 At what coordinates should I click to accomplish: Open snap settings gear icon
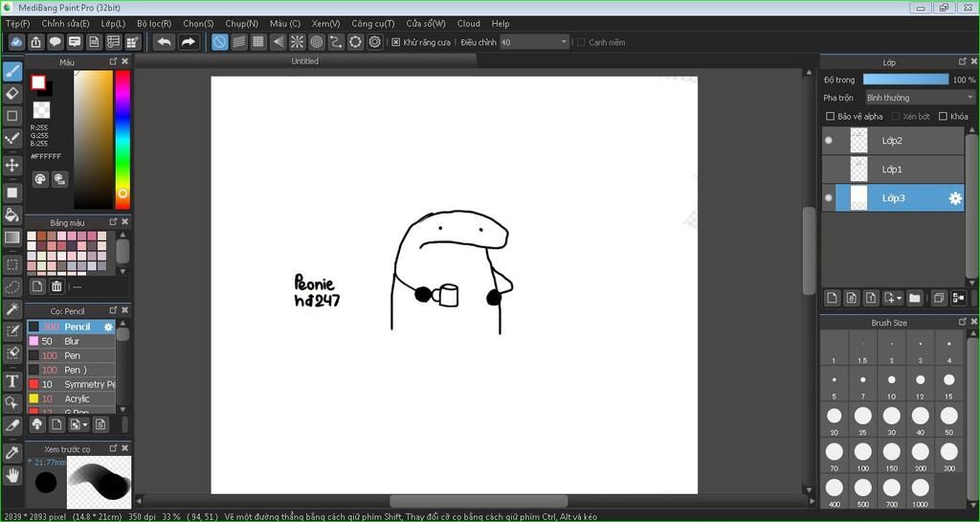[375, 42]
